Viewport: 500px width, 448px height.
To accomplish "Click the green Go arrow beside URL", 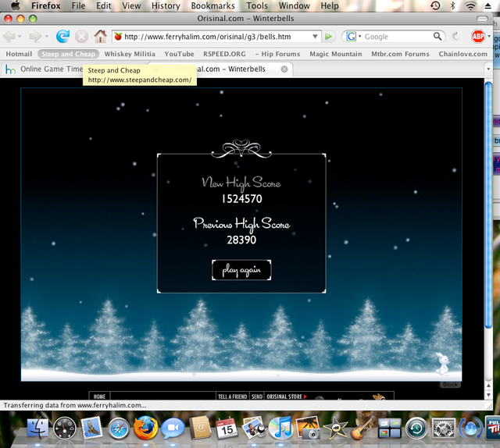I will [328, 37].
